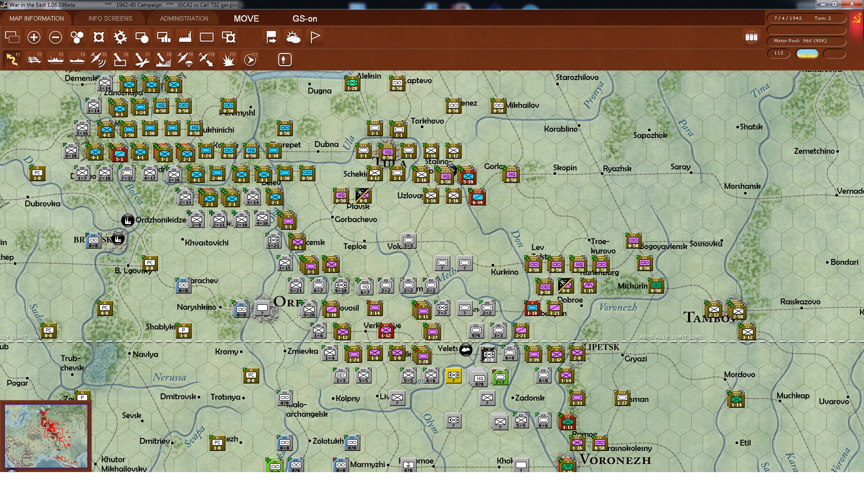Click the flag with arrow icon
Screen dimensions: 864x504
(271, 37)
